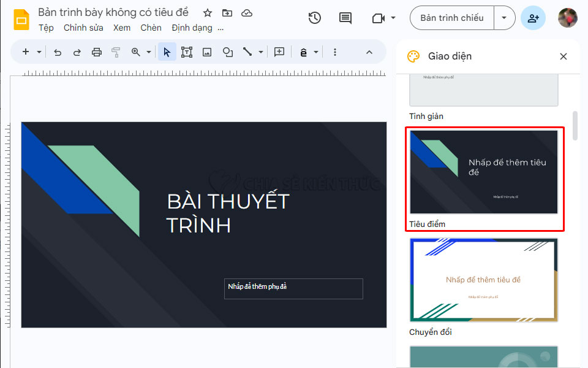Open the account avatar
The height and width of the screenshot is (368, 588).
point(567,18)
